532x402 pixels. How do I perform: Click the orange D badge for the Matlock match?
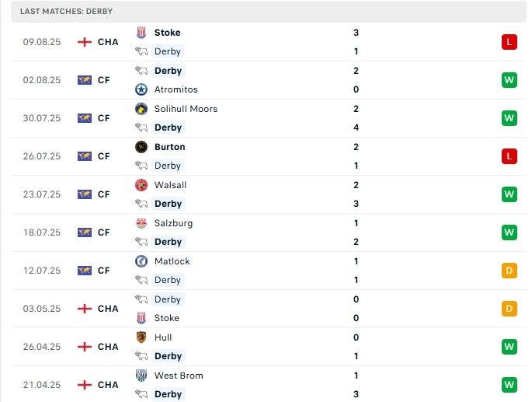pyautogui.click(x=509, y=271)
